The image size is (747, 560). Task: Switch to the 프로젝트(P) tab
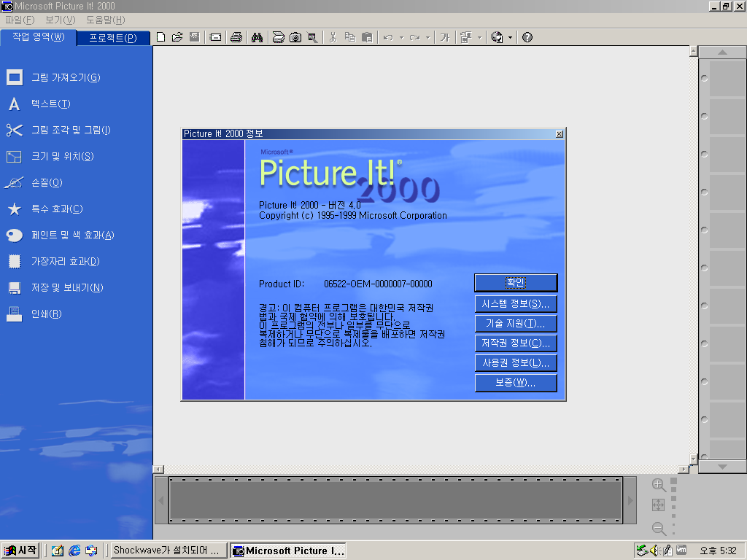[113, 38]
